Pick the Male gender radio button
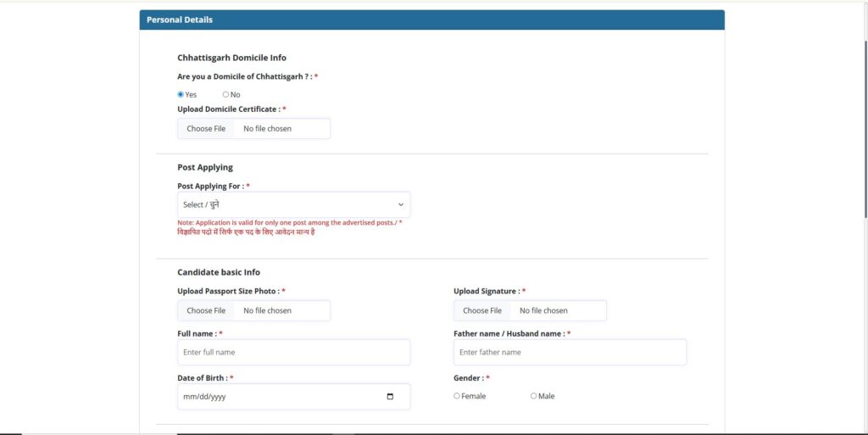This screenshot has width=868, height=435. coord(533,396)
